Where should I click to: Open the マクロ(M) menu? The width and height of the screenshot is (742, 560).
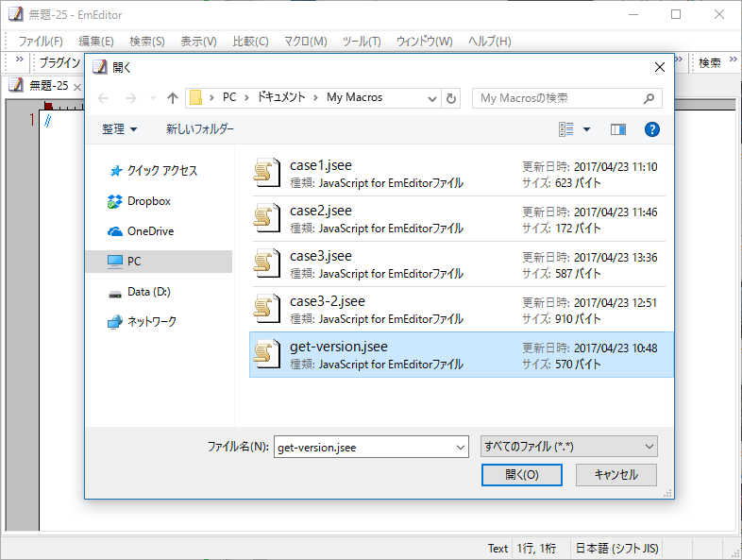306,42
